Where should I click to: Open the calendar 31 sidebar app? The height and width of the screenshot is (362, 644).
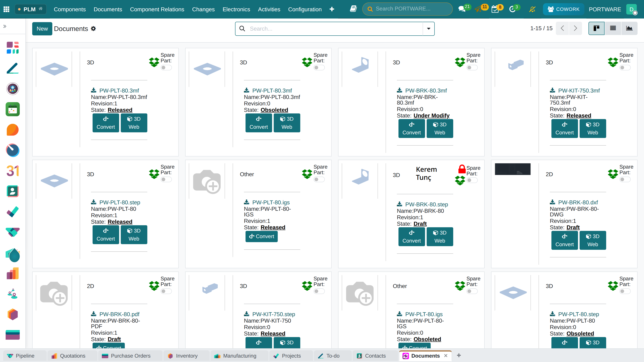(12, 171)
